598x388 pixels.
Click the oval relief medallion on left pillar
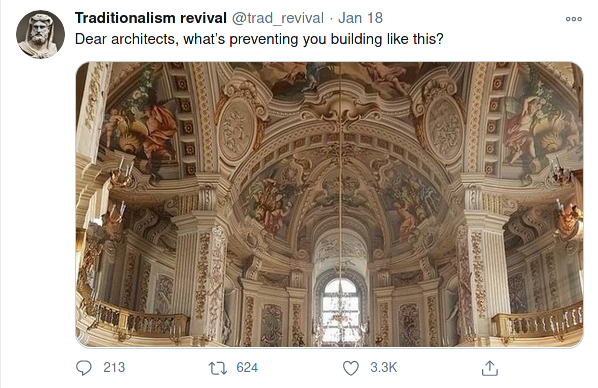236,130
